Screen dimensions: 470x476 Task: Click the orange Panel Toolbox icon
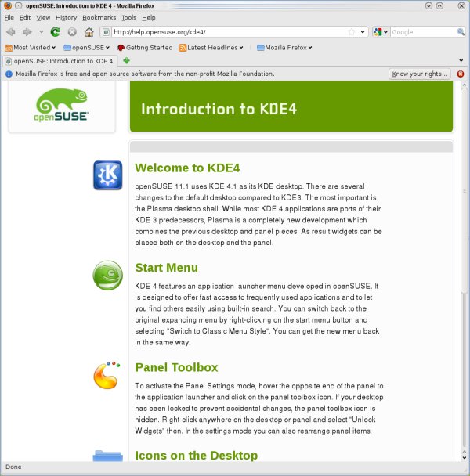[106, 375]
